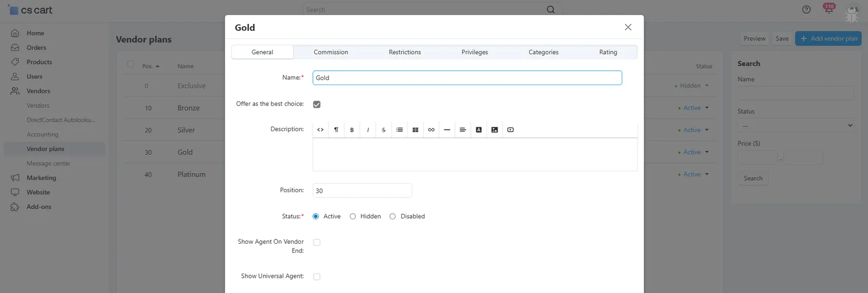Enable Show Agent On Vendor End
868x293 pixels.
(x=317, y=243)
